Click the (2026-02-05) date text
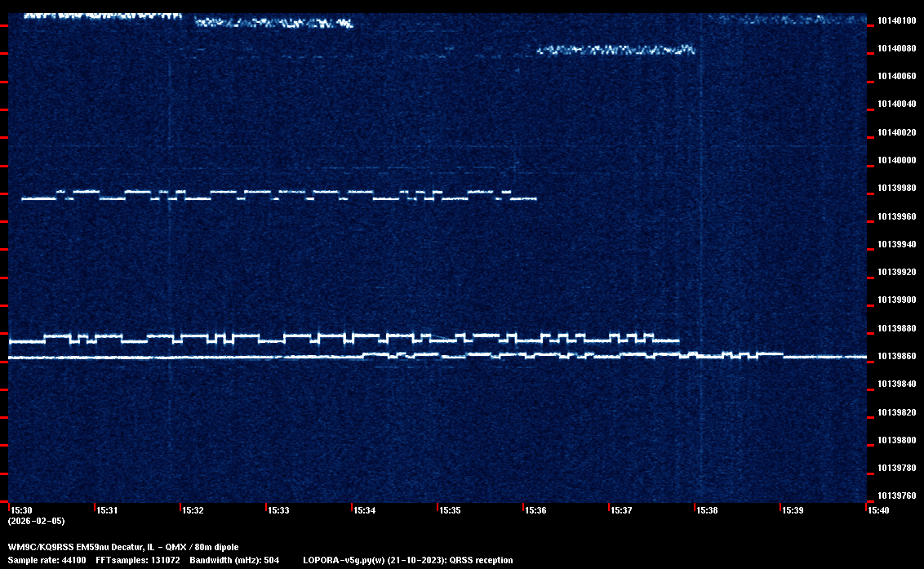924x569 pixels. [x=36, y=521]
